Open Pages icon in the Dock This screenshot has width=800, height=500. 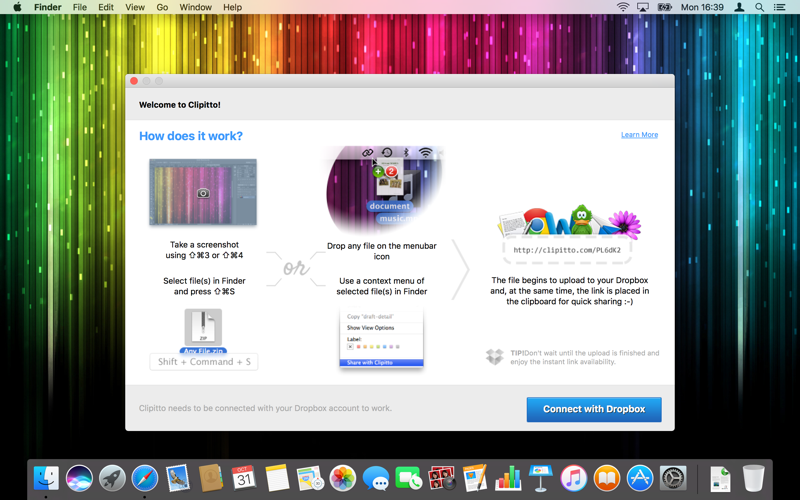(x=474, y=479)
